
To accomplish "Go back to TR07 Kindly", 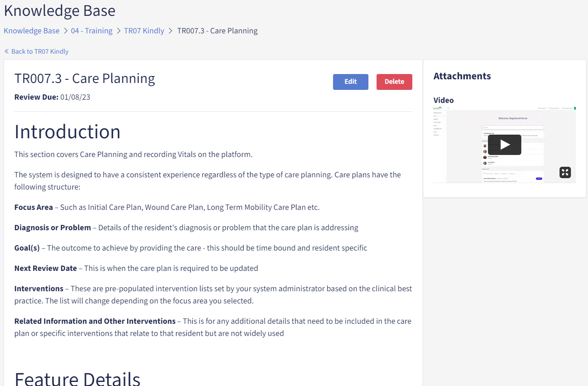I will [x=36, y=52].
